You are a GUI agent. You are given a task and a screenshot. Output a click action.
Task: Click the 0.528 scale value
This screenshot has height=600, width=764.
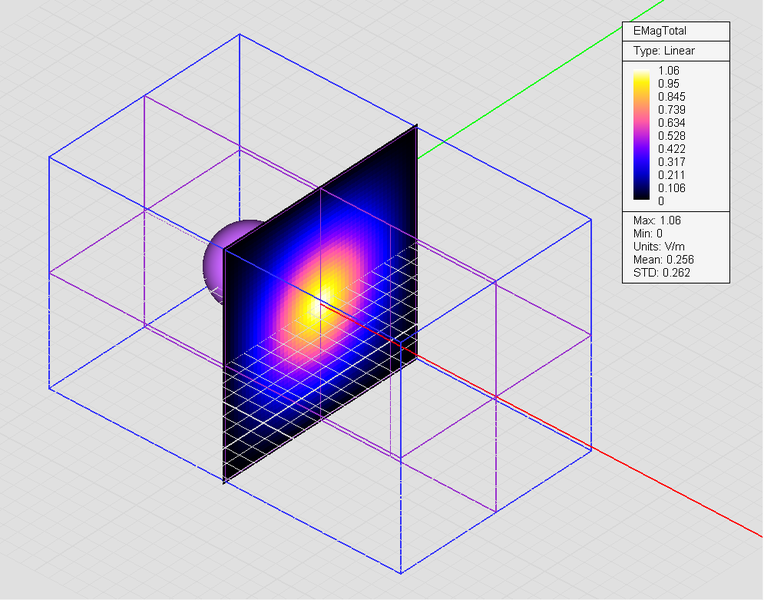(671, 135)
